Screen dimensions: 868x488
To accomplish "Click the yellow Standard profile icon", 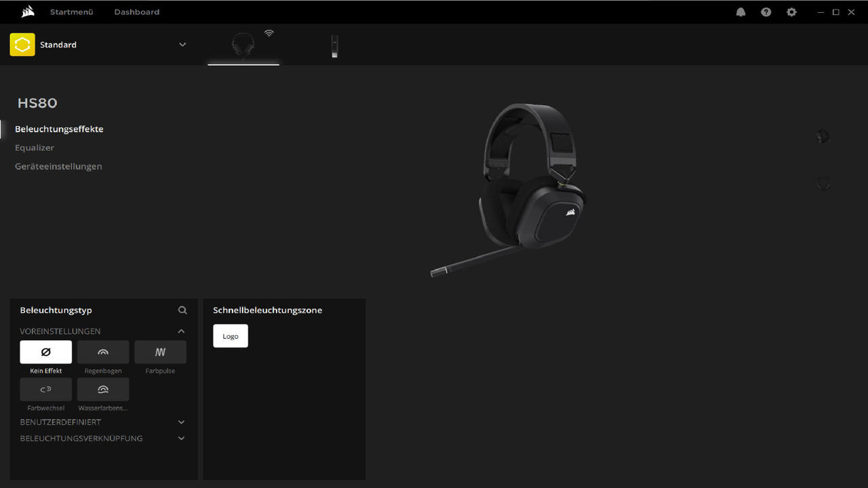I will [22, 45].
